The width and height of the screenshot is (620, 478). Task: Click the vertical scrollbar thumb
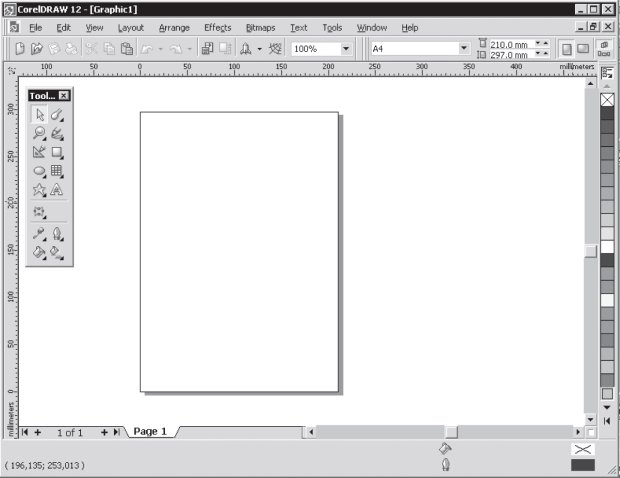click(590, 251)
